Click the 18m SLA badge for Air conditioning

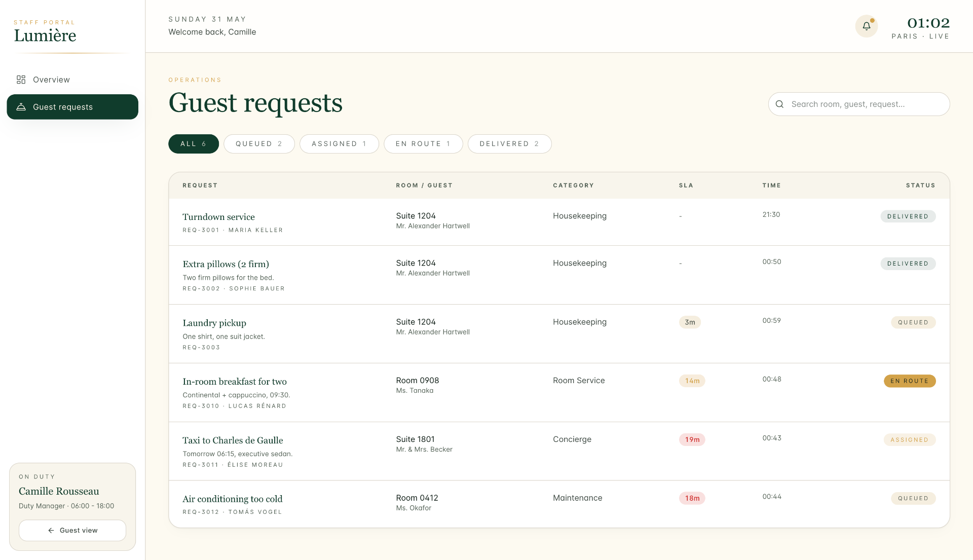692,498
